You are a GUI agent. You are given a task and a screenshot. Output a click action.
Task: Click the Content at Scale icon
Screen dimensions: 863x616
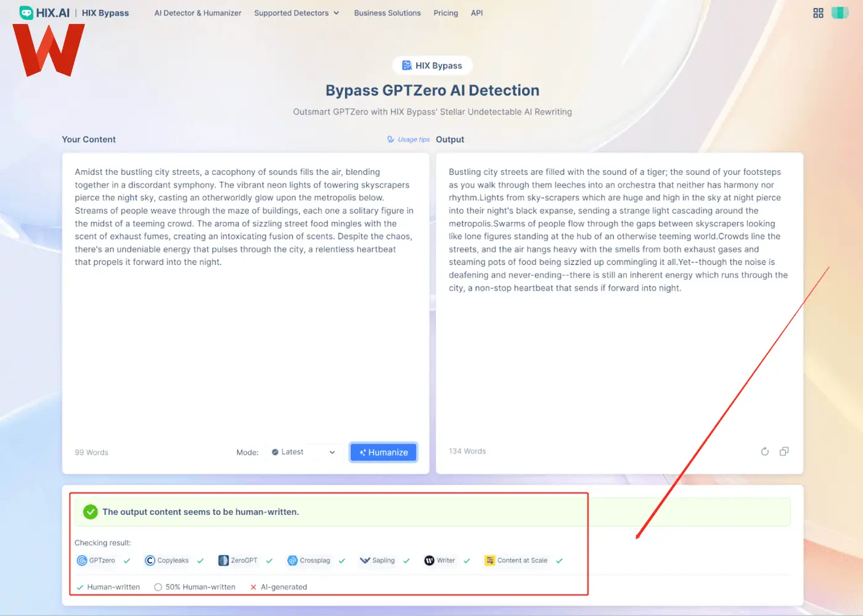[489, 561]
